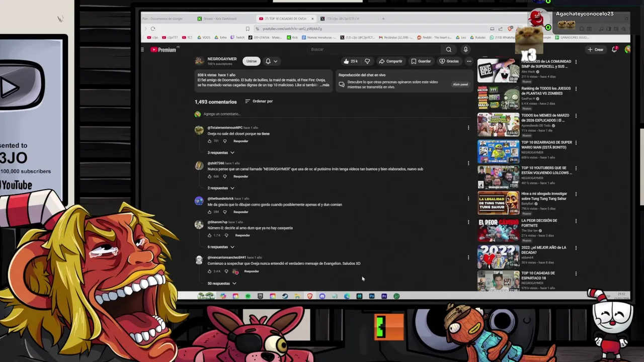Viewport: 644px width, 362px height.
Task: Open the Twitch bookmark
Action: coord(237,37)
